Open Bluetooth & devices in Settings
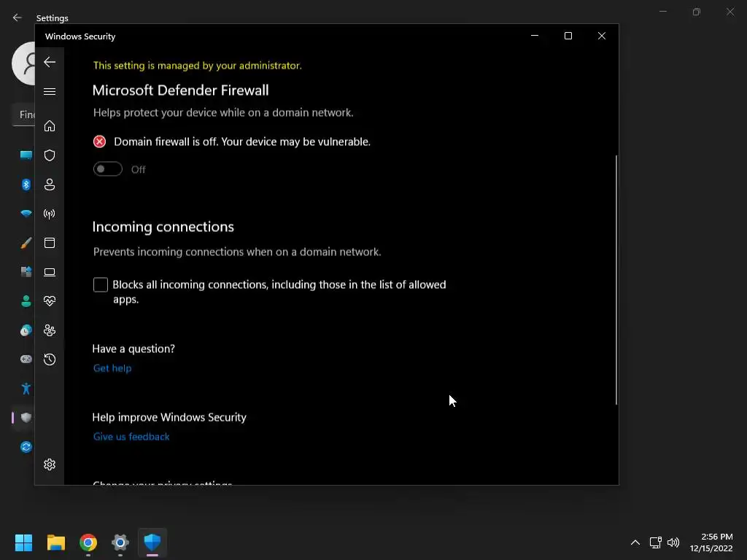The width and height of the screenshot is (747, 560). [x=26, y=184]
